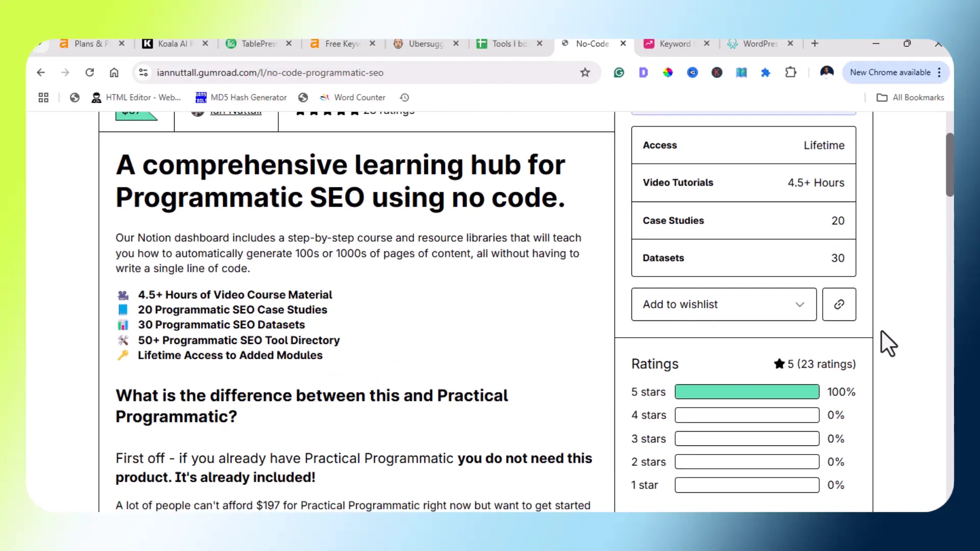980x551 pixels.
Task: Open the Grammarly extension icon
Action: coord(619,72)
